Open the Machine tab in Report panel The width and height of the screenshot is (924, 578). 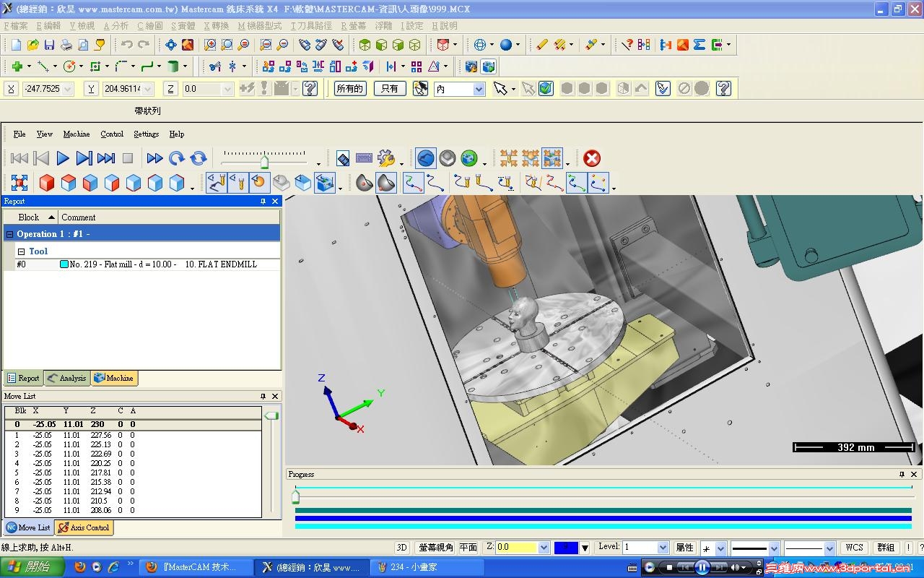114,378
